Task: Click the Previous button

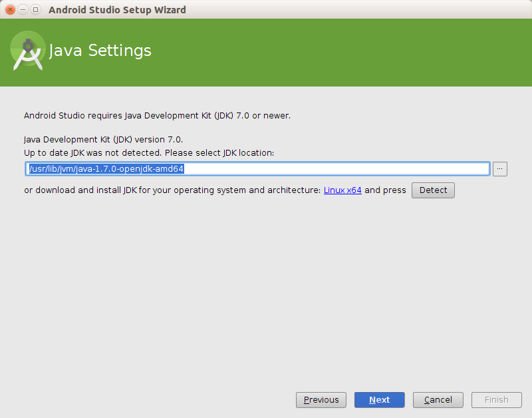Action: 321,399
